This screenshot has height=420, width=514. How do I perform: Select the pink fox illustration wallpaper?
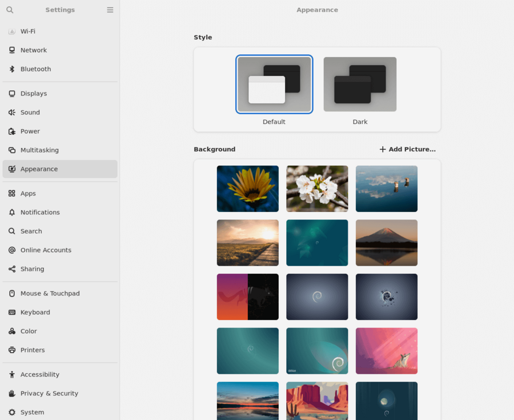(387, 351)
